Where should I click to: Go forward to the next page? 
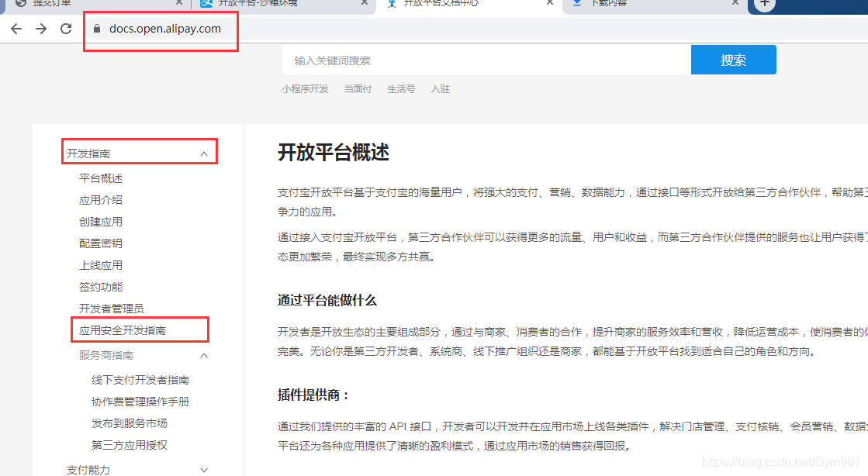(41, 29)
